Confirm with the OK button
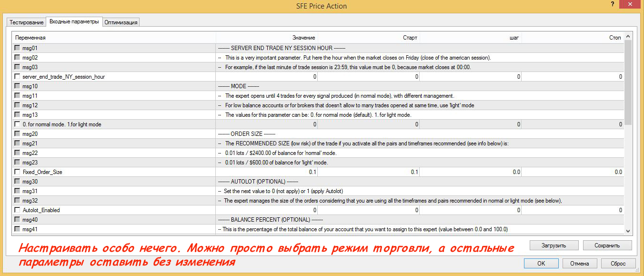Screen dimensions: 644x276 [x=541, y=263]
